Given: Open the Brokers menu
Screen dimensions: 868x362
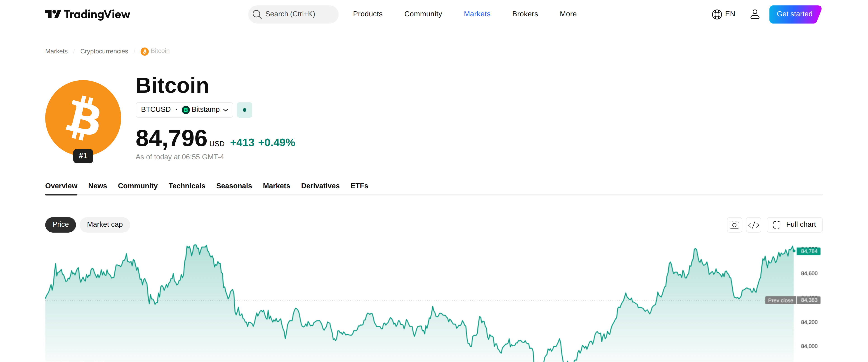Looking at the screenshot, I should pyautogui.click(x=525, y=14).
